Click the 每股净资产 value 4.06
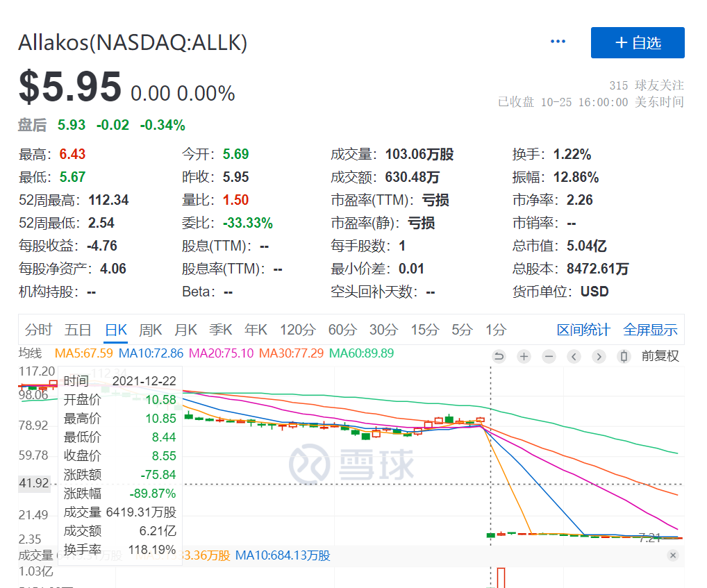Image resolution: width=707 pixels, height=588 pixels. click(x=113, y=269)
